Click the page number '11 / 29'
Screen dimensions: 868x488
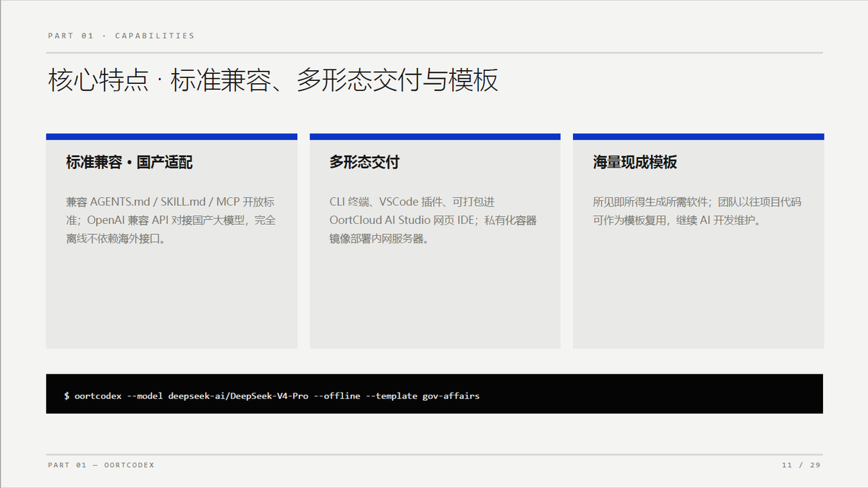pyautogui.click(x=801, y=465)
